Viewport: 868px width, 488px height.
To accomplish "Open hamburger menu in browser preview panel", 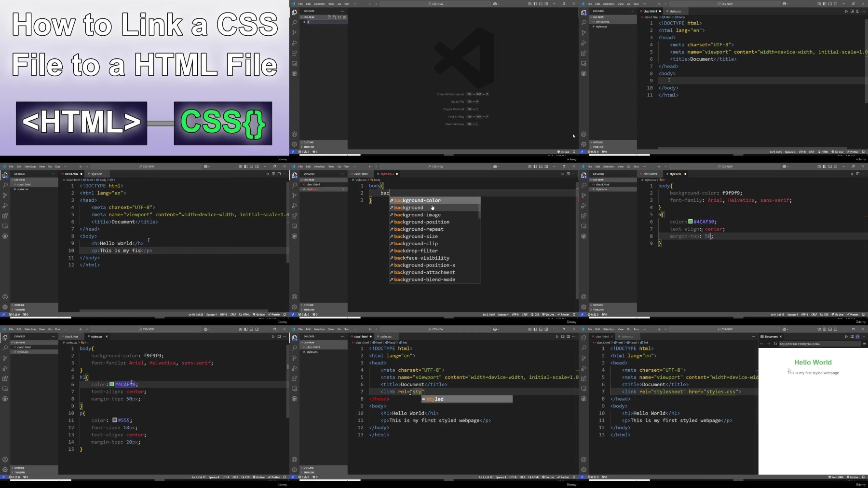I will (x=865, y=344).
